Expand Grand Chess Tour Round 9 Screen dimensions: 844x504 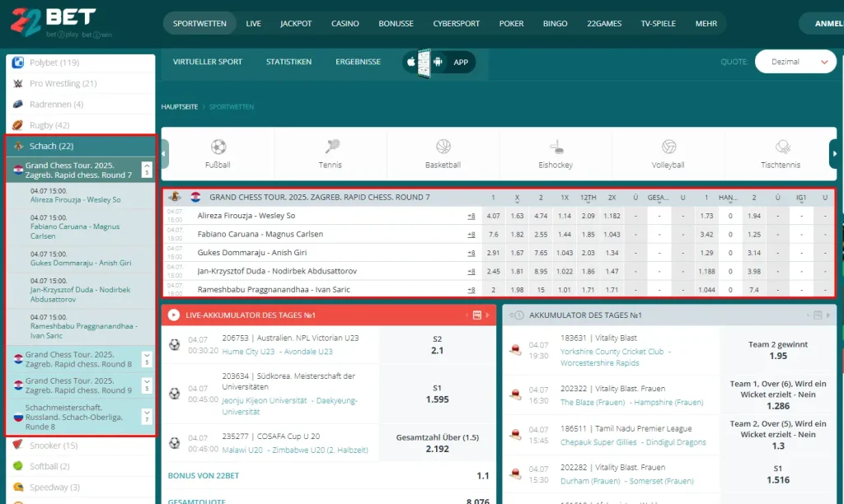(147, 385)
